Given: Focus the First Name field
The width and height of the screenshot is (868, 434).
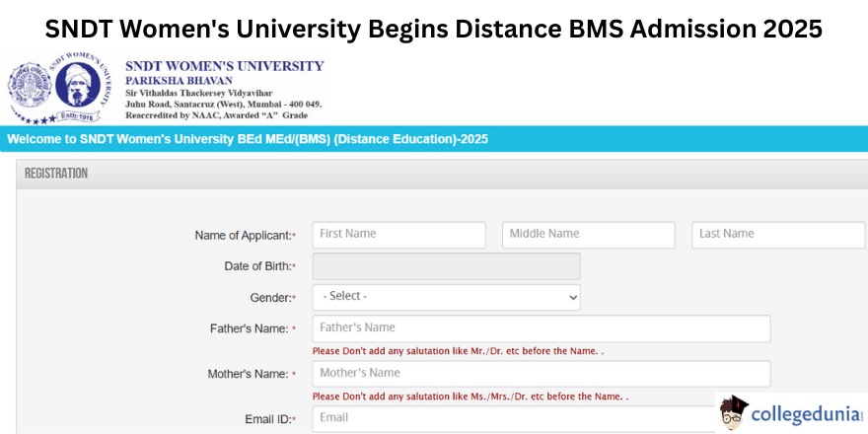Looking at the screenshot, I should pos(398,235).
